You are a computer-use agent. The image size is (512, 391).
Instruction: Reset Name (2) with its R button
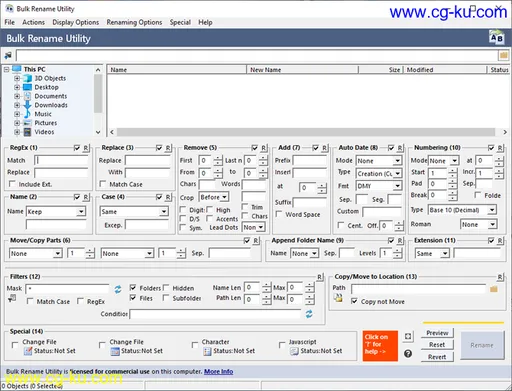coord(86,197)
